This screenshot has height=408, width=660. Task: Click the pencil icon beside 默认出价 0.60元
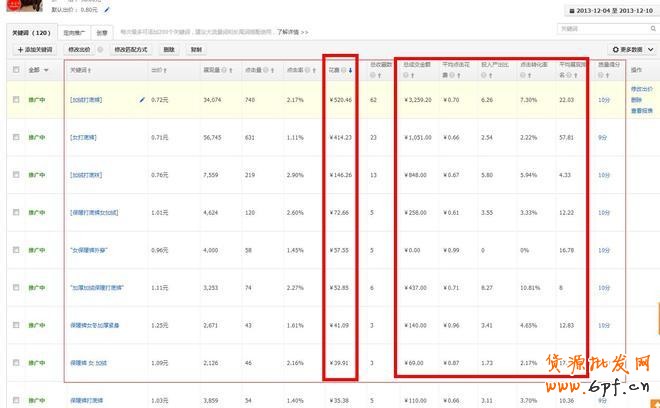click(107, 10)
